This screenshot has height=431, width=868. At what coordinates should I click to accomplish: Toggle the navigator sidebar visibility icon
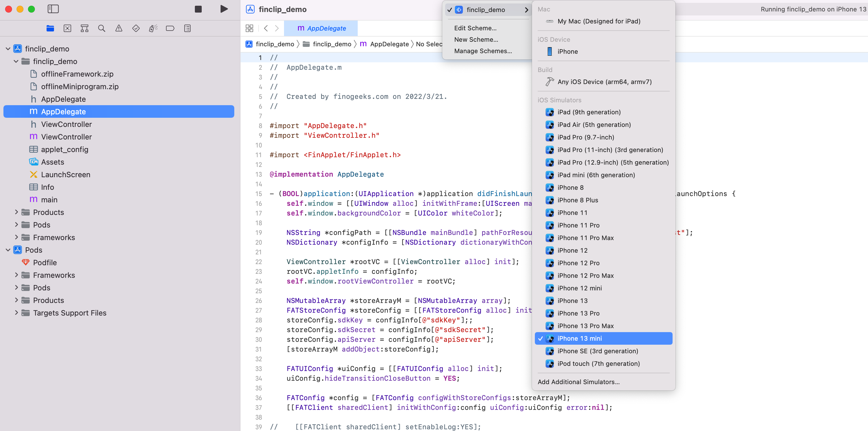click(53, 9)
